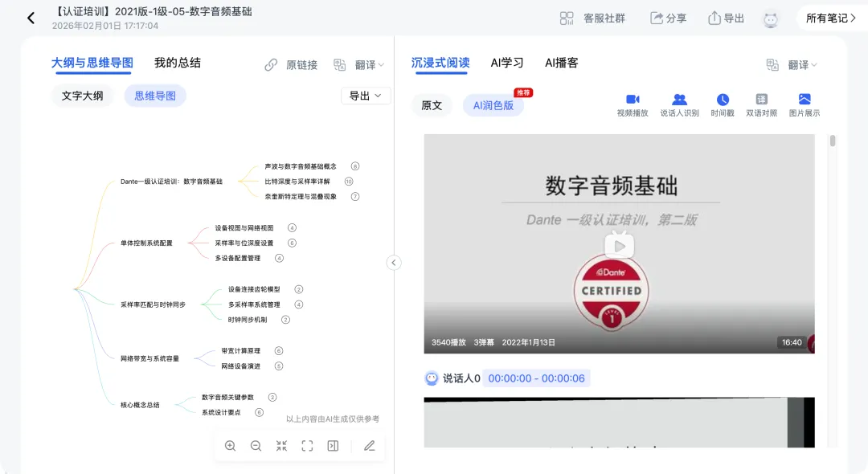Select node 带宽计算原理
Image resolution: width=868 pixels, height=474 pixels.
coord(241,350)
